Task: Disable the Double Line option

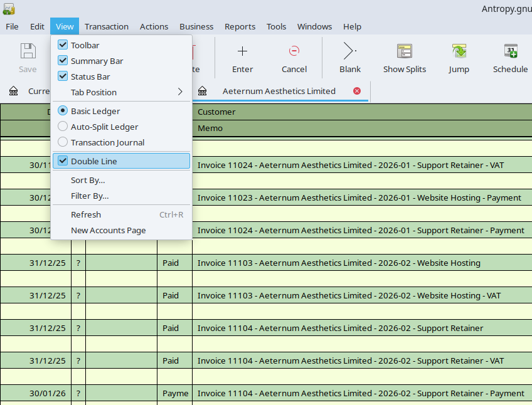Action: pos(63,161)
